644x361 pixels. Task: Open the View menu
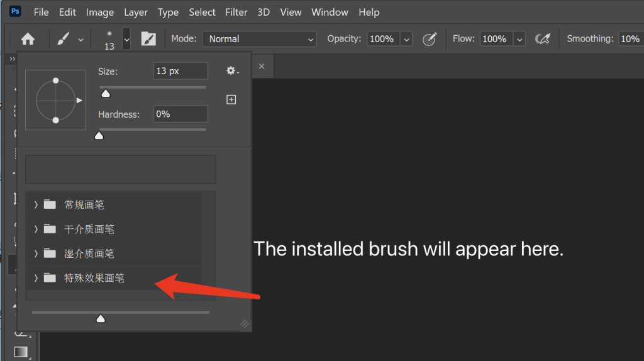coord(291,13)
